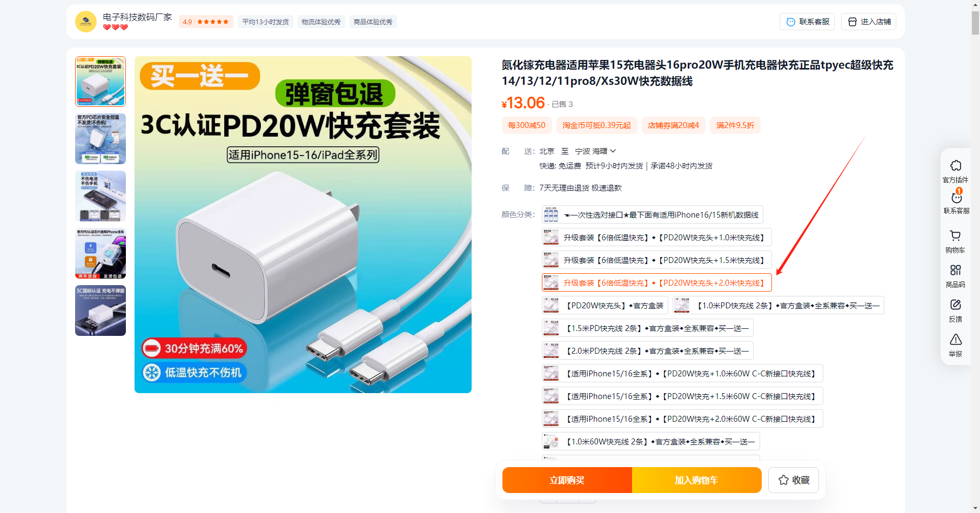The height and width of the screenshot is (513, 980).
Task: Pick the 1.0米60W快充线 2条 option
Action: 650,442
